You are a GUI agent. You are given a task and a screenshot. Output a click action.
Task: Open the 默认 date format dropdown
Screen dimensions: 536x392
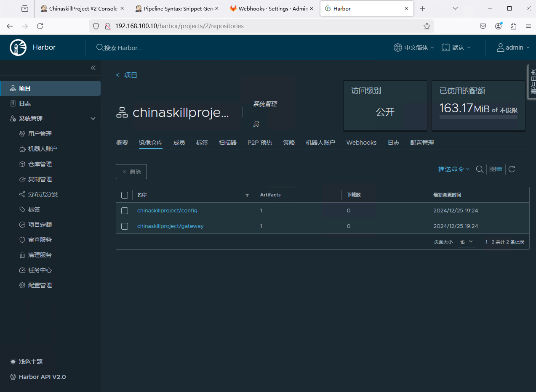point(456,48)
